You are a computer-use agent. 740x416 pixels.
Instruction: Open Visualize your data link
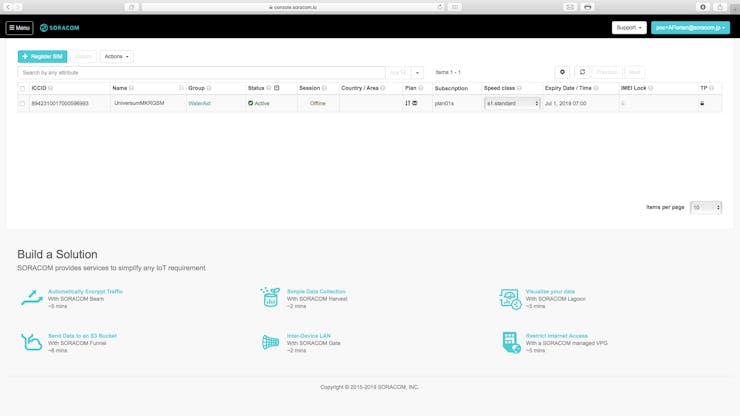tap(550, 292)
